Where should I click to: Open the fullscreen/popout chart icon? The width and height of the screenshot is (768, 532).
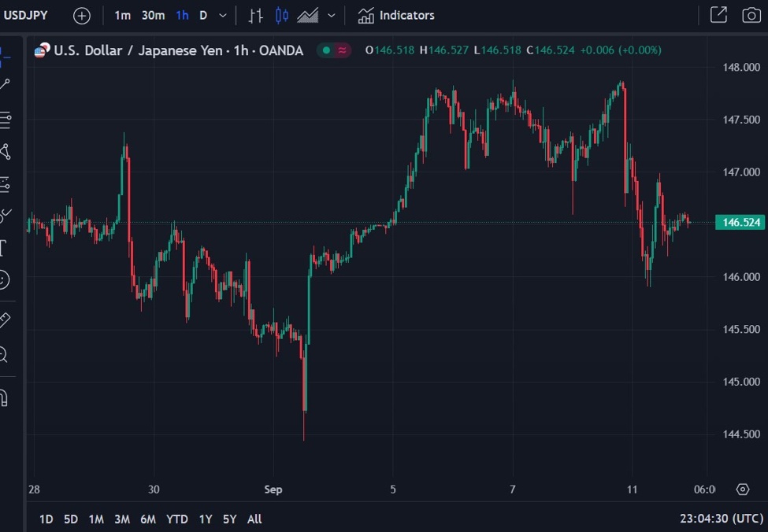click(x=718, y=15)
